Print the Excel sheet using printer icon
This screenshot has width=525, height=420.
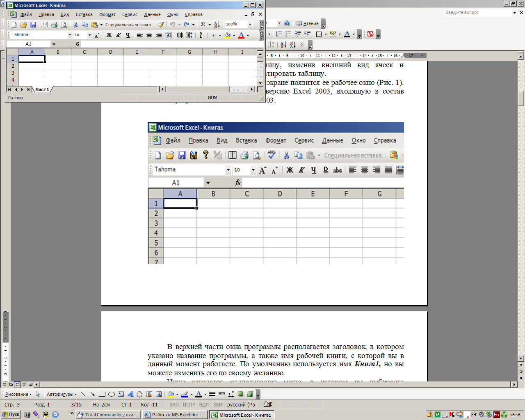[54, 25]
